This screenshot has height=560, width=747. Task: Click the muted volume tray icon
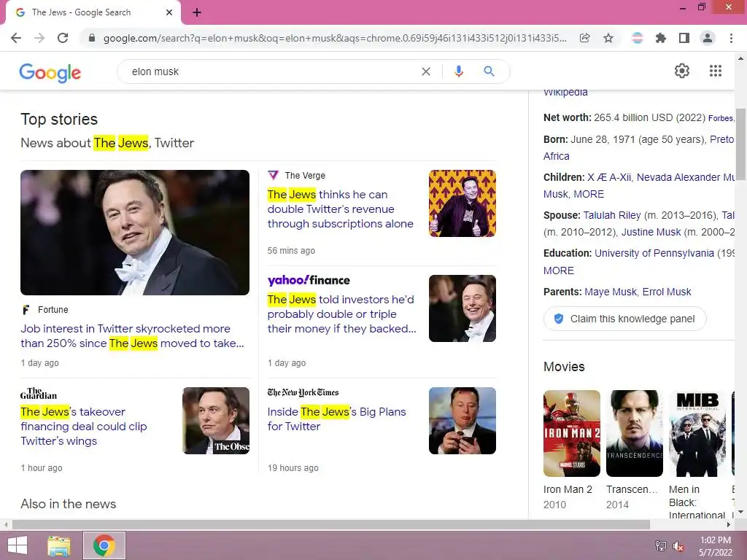(x=678, y=546)
